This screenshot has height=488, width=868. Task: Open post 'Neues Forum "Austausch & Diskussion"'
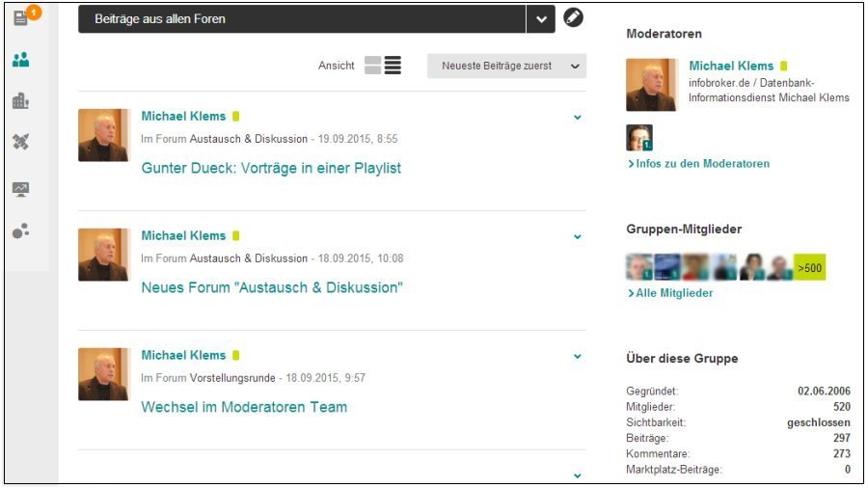272,287
